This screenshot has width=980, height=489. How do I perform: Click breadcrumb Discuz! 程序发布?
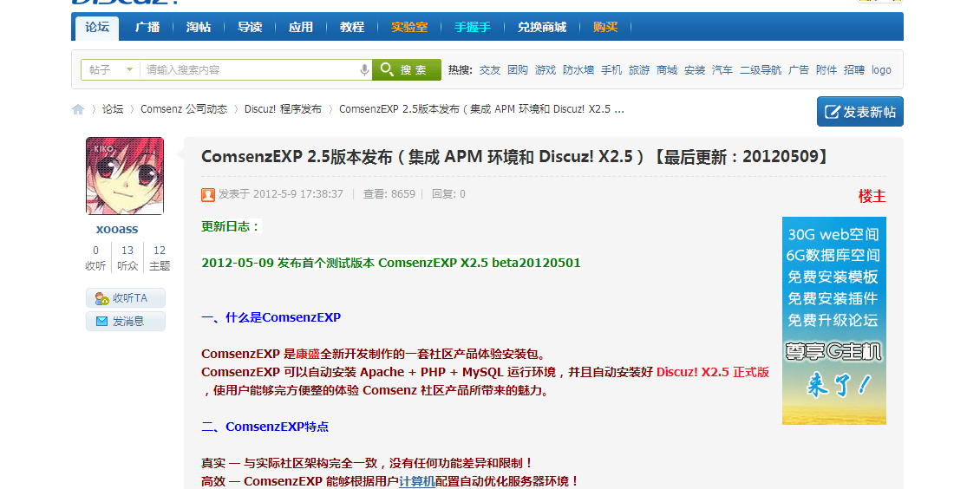coord(283,109)
